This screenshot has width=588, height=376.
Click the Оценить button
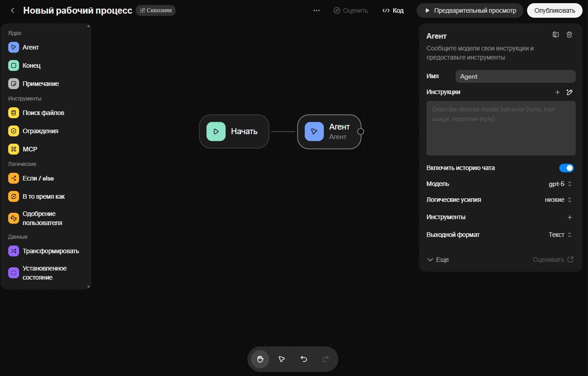click(x=351, y=10)
